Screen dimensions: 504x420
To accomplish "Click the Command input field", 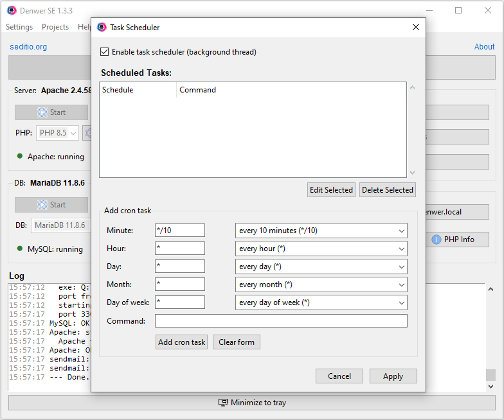I will (x=281, y=321).
